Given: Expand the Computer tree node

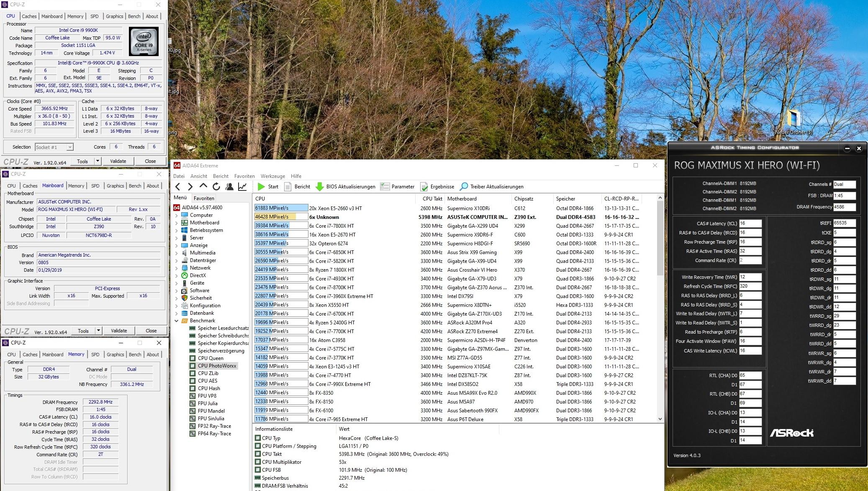Looking at the screenshot, I should pyautogui.click(x=177, y=215).
